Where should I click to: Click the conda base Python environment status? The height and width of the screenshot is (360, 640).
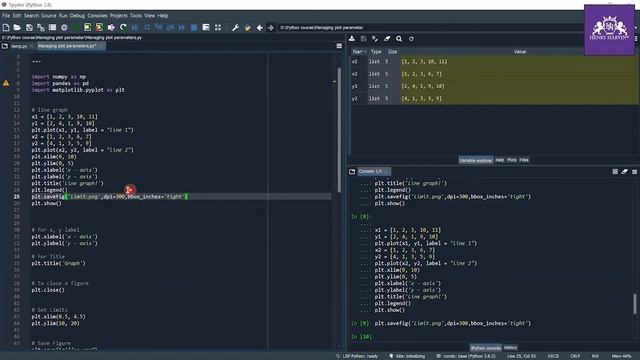465,356
